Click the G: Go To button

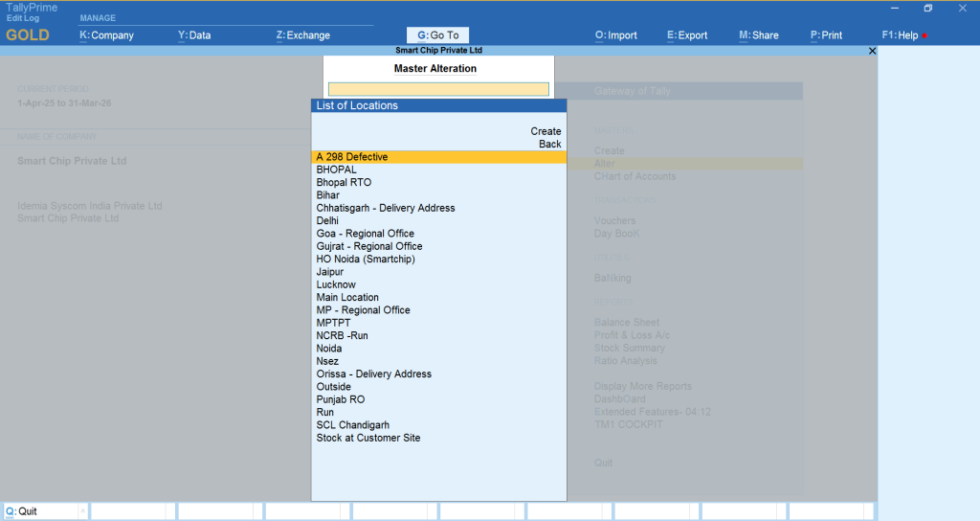438,35
